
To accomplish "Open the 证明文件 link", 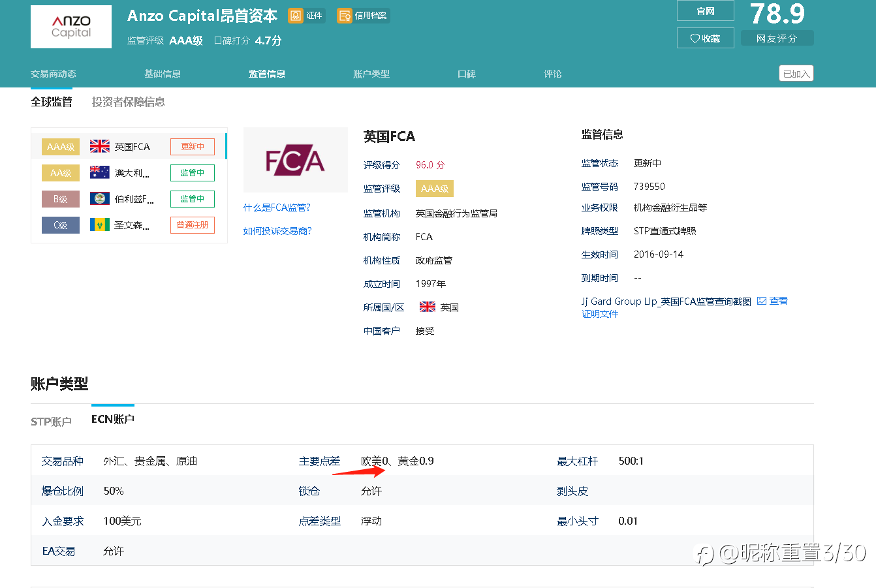I will tap(600, 314).
